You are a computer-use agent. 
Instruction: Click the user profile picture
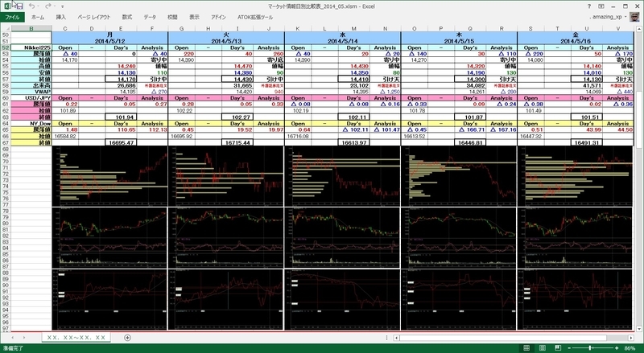tap(634, 17)
